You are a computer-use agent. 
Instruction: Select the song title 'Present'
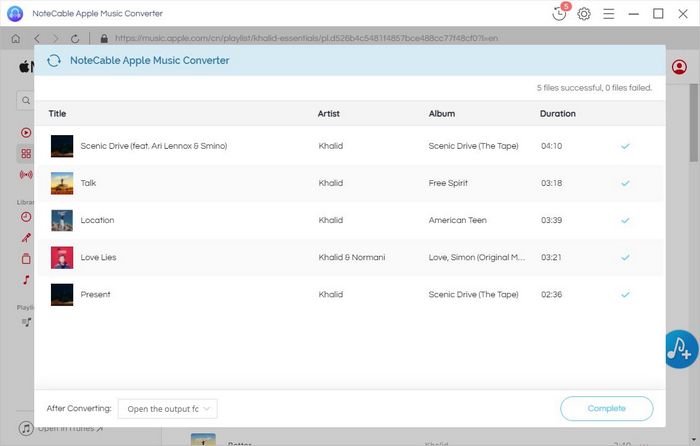pos(95,294)
